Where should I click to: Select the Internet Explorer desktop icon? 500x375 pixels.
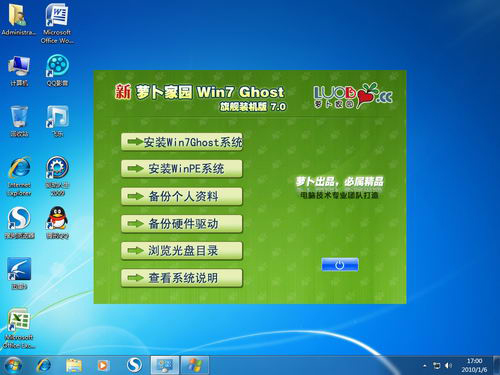click(19, 176)
